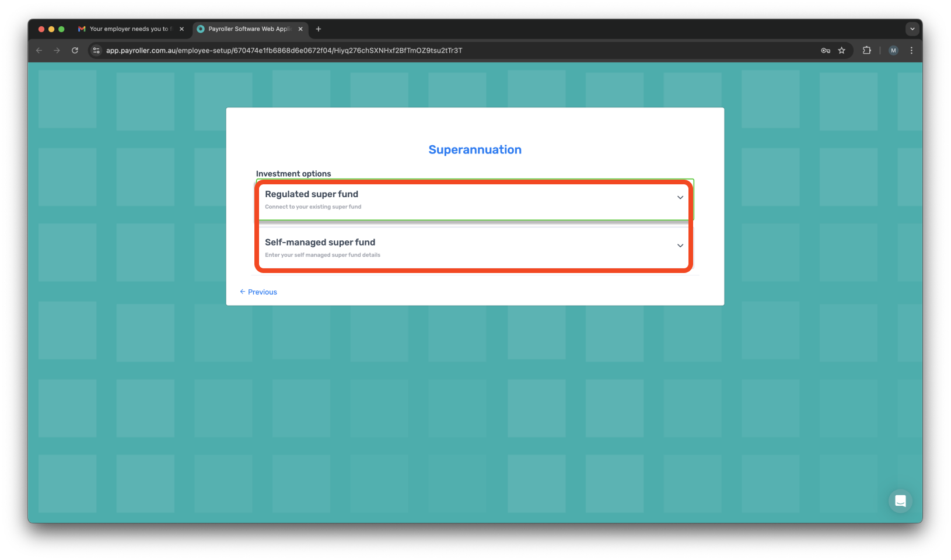
Task: Expand the Regulated super fund chevron
Action: tap(680, 198)
